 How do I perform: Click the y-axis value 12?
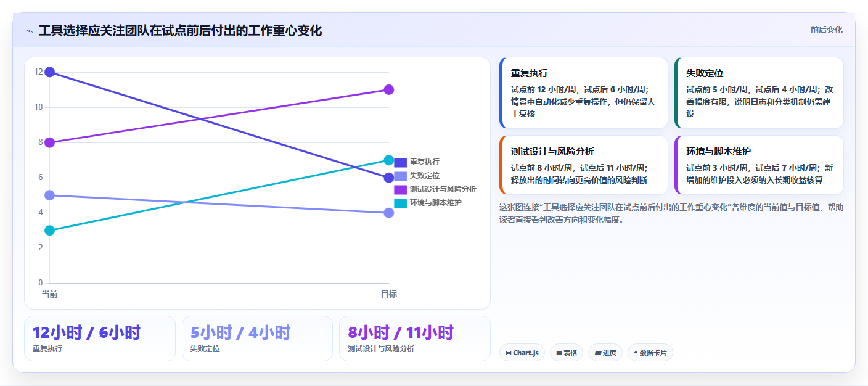pos(39,72)
